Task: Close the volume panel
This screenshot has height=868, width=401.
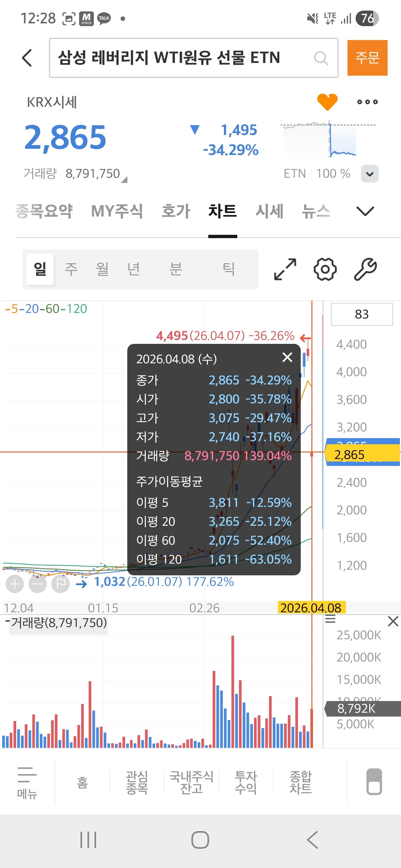Action: (x=393, y=621)
